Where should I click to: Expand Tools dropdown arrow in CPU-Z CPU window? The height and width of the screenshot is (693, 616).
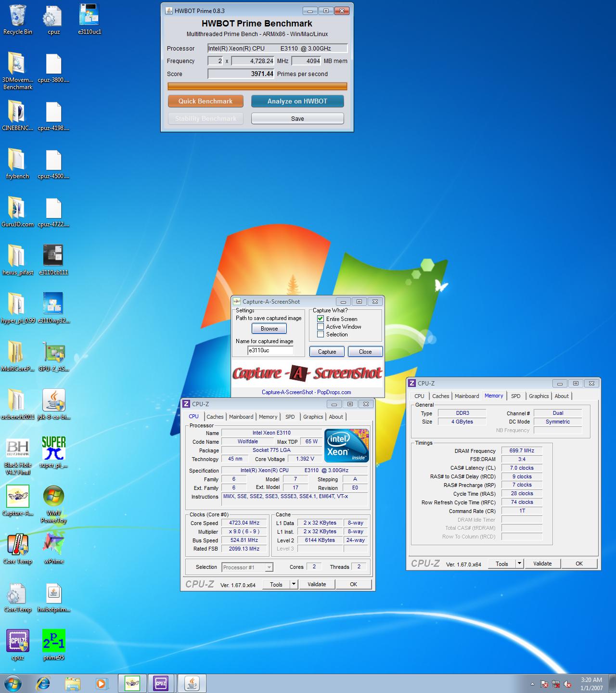coord(294,584)
